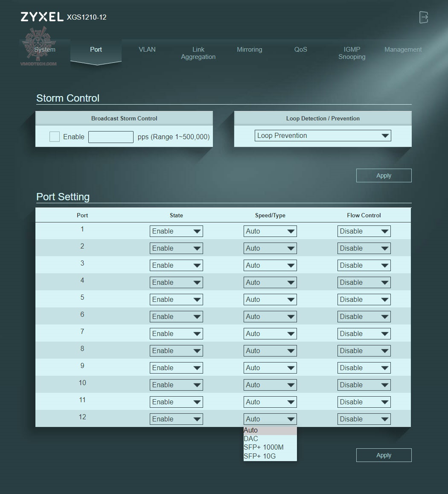Expand Speed/Type dropdown for port 3
448x494 pixels.
coord(270,265)
